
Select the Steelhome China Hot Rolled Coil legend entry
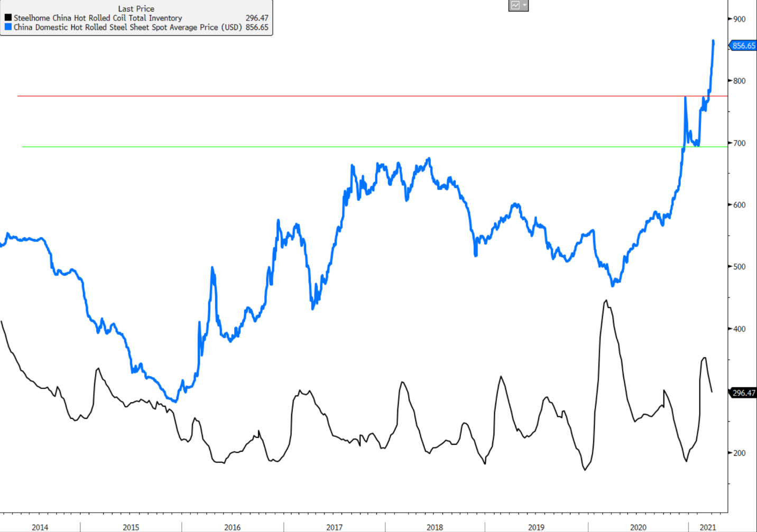click(98, 18)
